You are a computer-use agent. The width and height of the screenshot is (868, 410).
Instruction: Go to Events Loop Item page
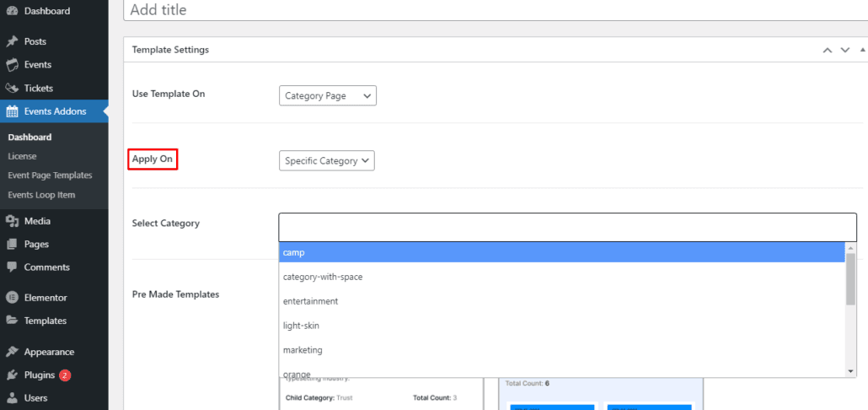coord(41,195)
